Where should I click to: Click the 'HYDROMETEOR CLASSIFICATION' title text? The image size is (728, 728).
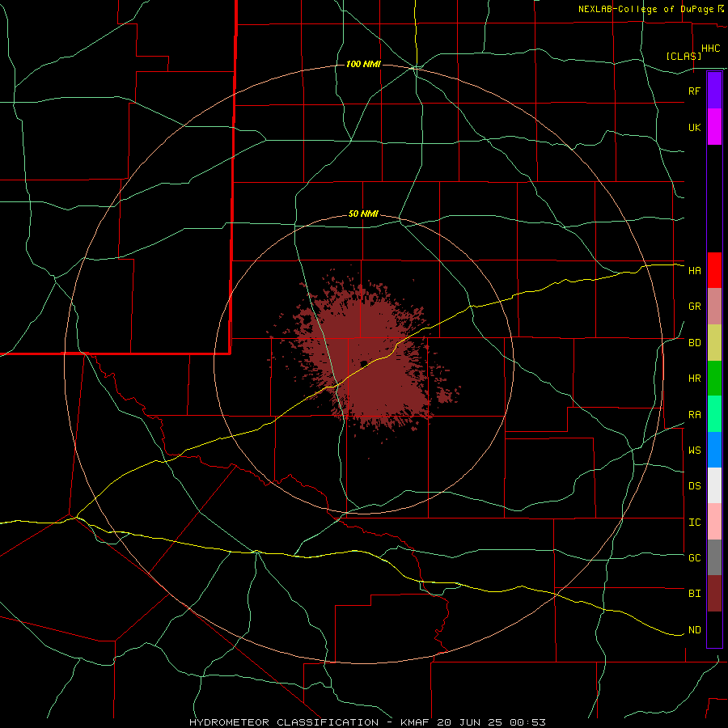(284, 722)
